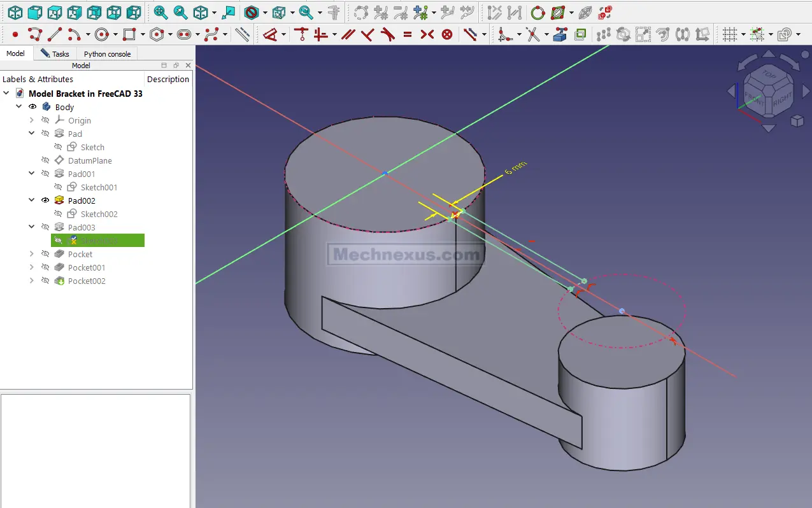
Task: Apply the Equal constraint icon
Action: pos(408,34)
